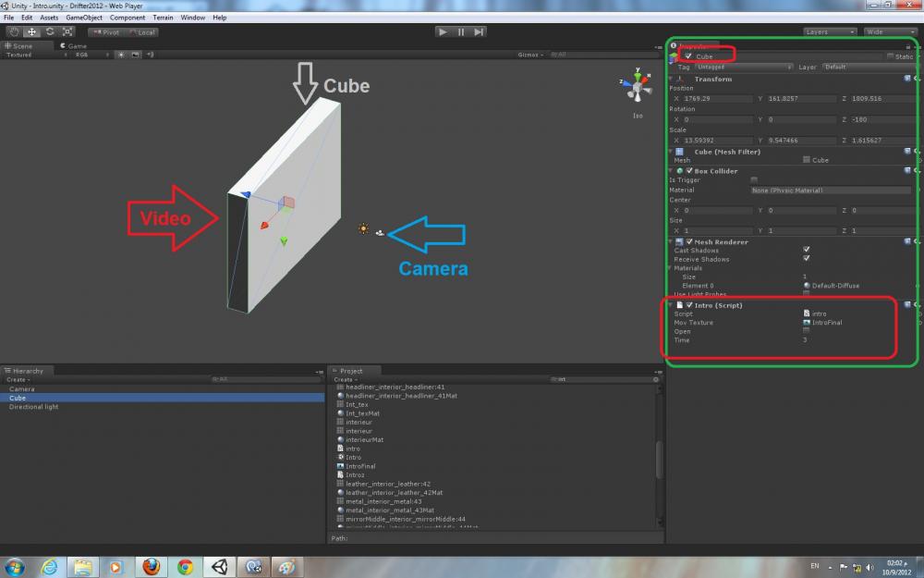Viewport: 924px width, 578px height.
Task: Advance one frame with the Step button
Action: [x=479, y=31]
